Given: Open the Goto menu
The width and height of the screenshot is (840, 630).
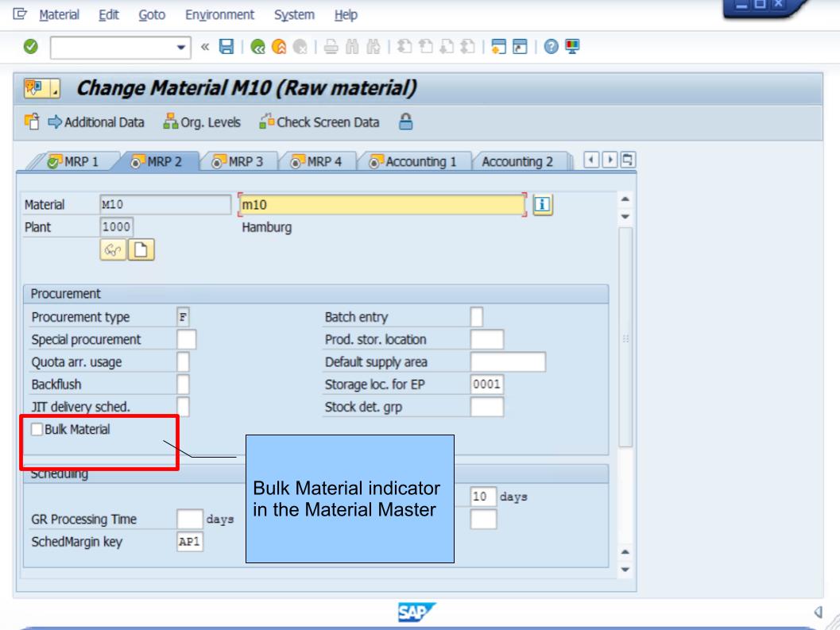Looking at the screenshot, I should tap(152, 15).
